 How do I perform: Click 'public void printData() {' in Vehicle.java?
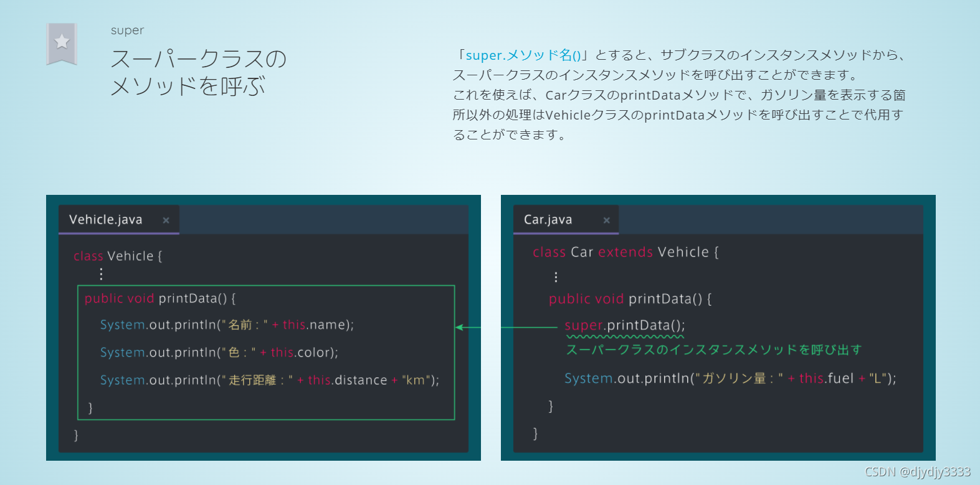(x=160, y=298)
